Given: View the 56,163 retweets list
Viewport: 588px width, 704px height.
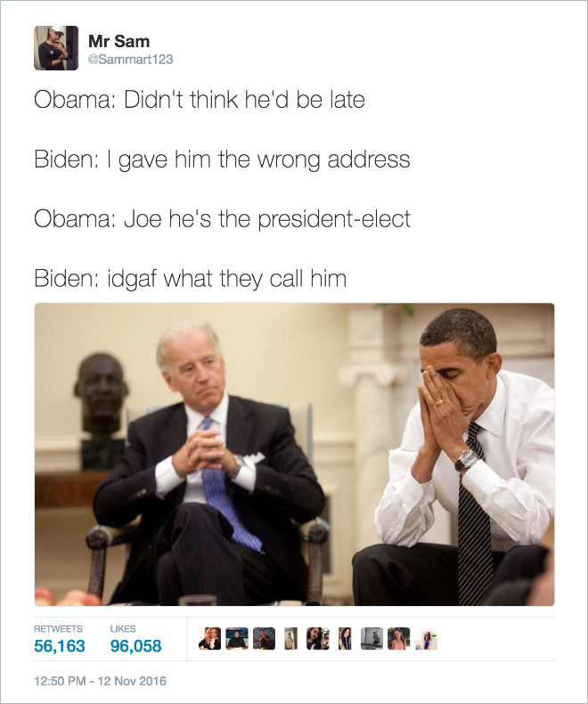Looking at the screenshot, I should pyautogui.click(x=60, y=639).
